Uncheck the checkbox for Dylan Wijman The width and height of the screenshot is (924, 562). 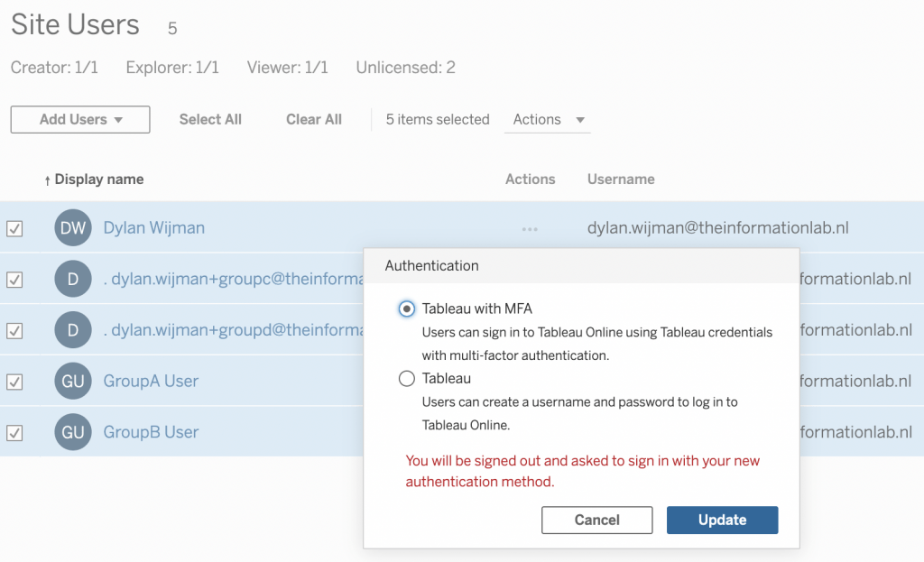14,229
